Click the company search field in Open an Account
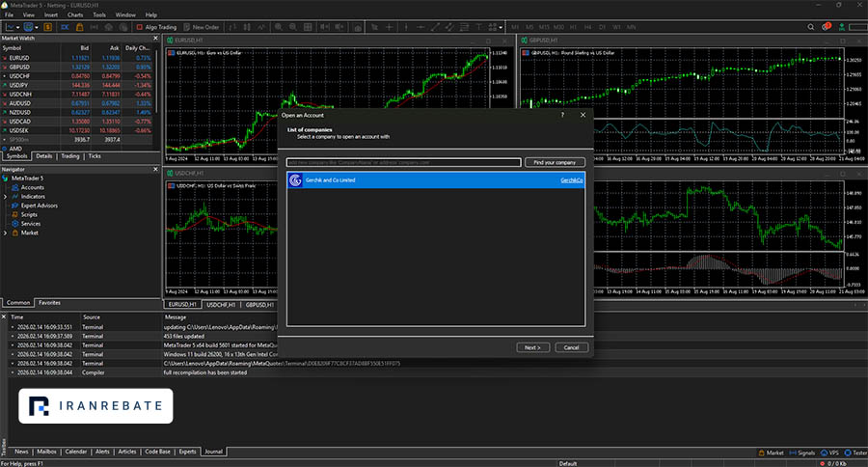The image size is (868, 467). point(403,162)
